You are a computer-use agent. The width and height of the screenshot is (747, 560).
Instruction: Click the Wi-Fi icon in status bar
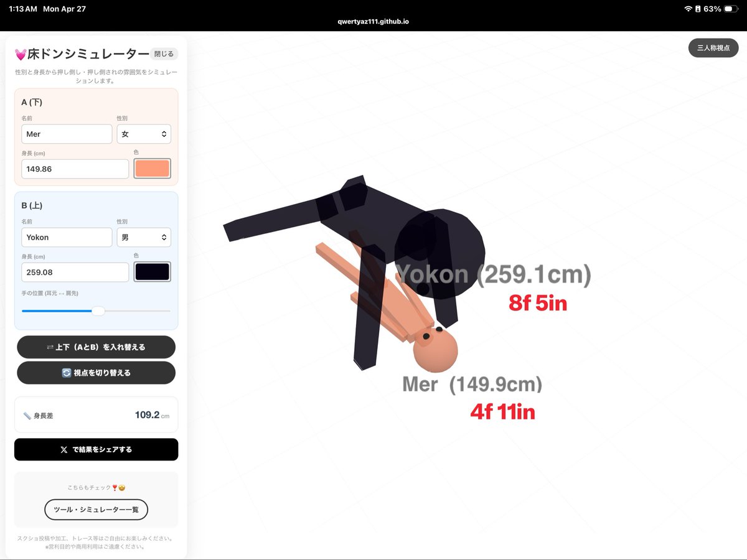click(x=688, y=9)
